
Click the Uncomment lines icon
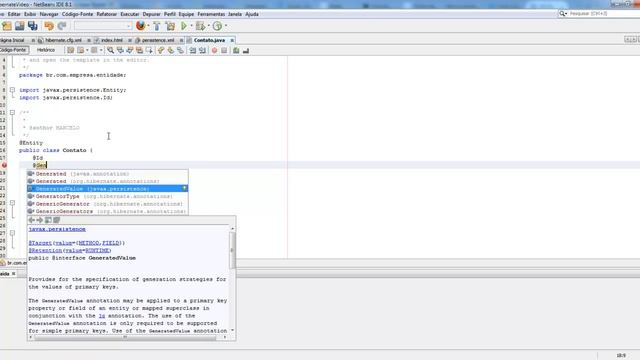[246, 50]
